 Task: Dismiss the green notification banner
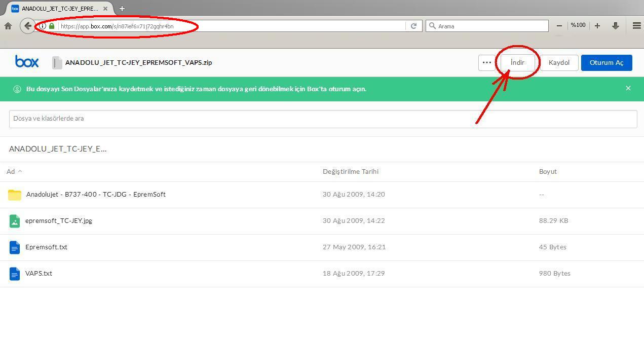click(628, 88)
